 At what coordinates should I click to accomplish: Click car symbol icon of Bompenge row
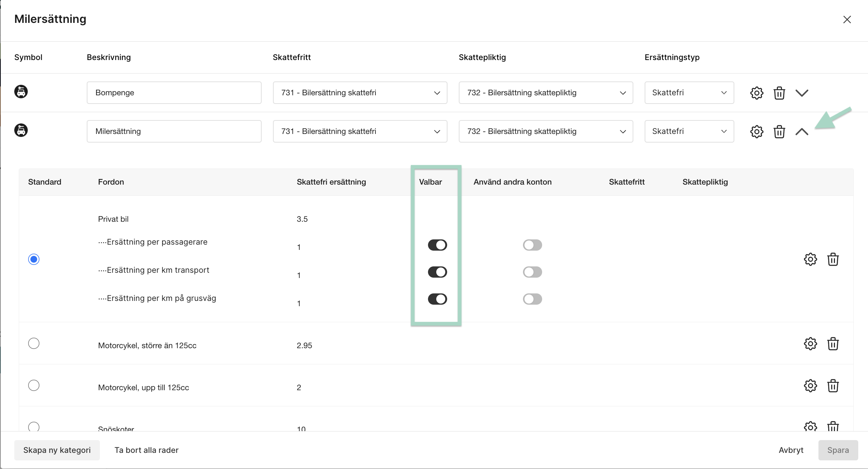click(21, 92)
